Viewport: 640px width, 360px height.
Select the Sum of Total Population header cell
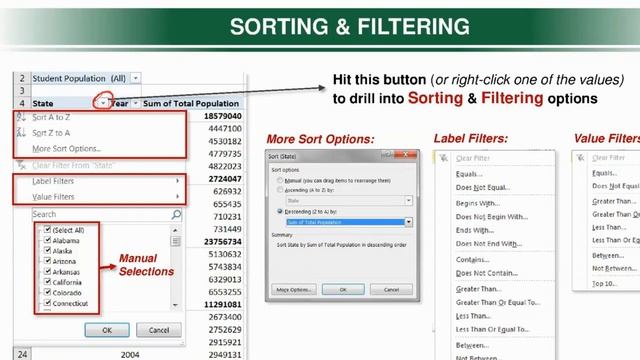[191, 104]
